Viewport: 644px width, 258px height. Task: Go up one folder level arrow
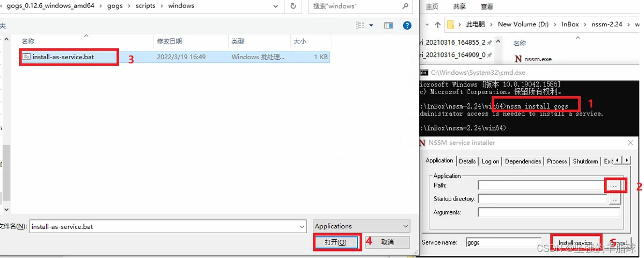(x=438, y=24)
